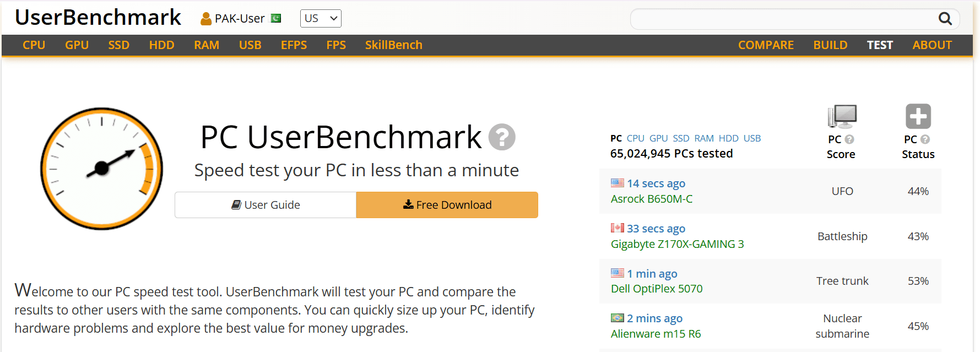
Task: Open the PC UserBenchmark help question mark
Action: 502,137
